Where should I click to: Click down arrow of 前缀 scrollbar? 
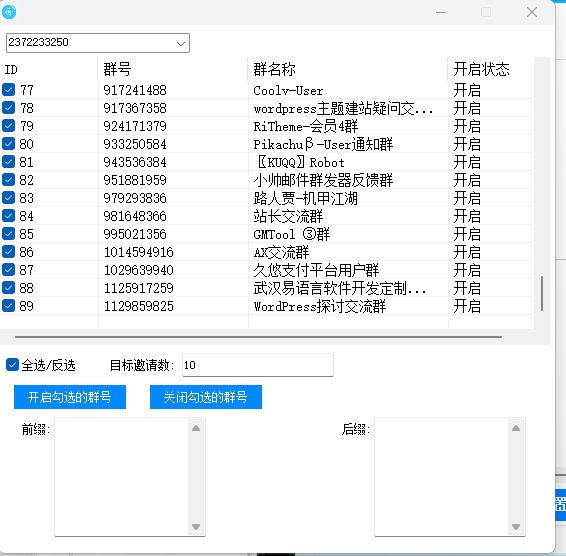pyautogui.click(x=196, y=527)
